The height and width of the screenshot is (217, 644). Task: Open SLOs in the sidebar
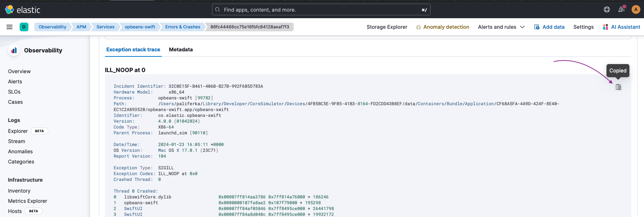(14, 92)
